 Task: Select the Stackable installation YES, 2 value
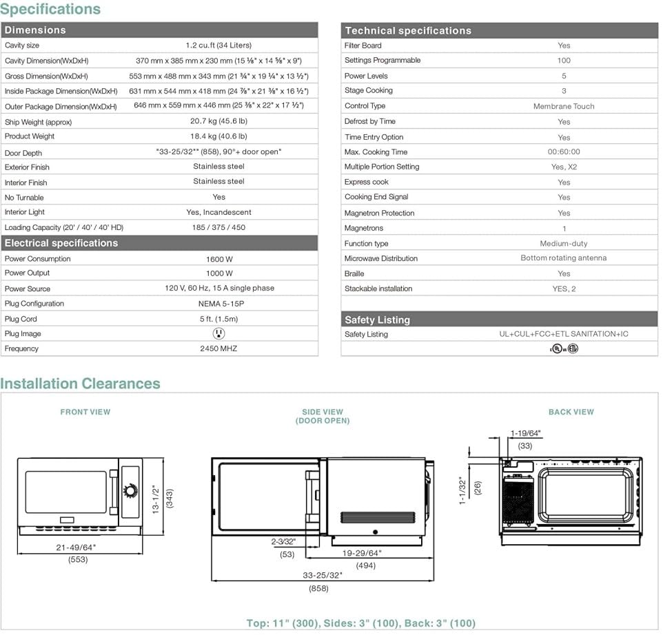pos(564,288)
